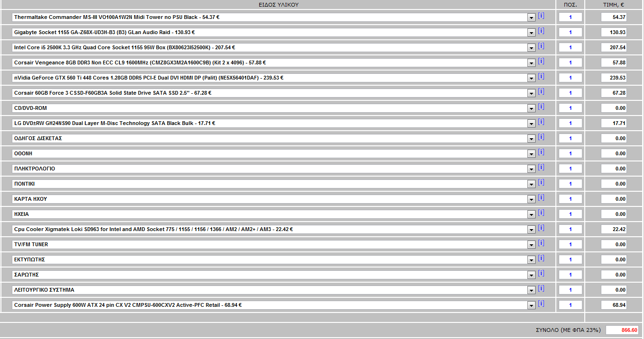Screen dimensions: 644x339
Task: Open info link for Corsair Power Supply 600W
Action: point(541,303)
